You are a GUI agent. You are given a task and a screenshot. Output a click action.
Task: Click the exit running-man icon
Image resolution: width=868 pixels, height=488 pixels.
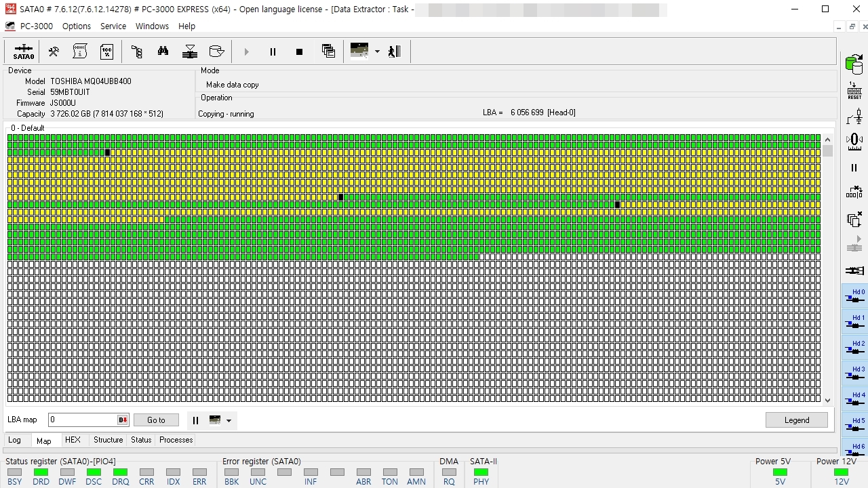click(x=395, y=52)
